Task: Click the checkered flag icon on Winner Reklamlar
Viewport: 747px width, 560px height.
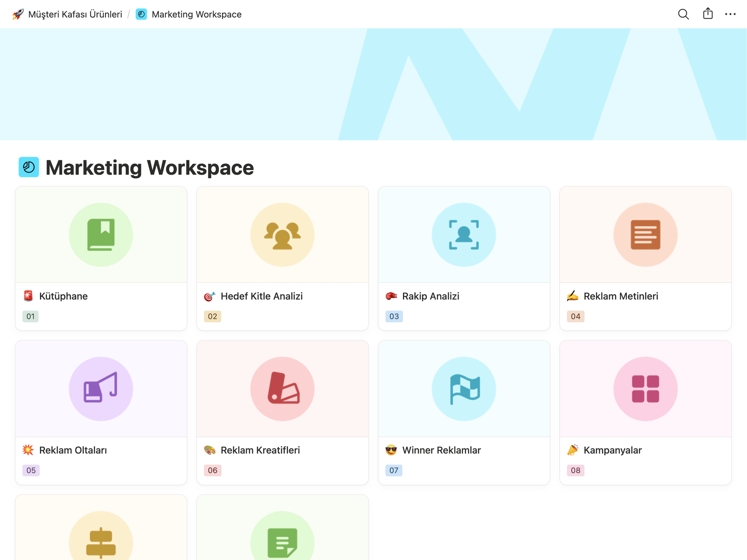Action: coord(464,388)
